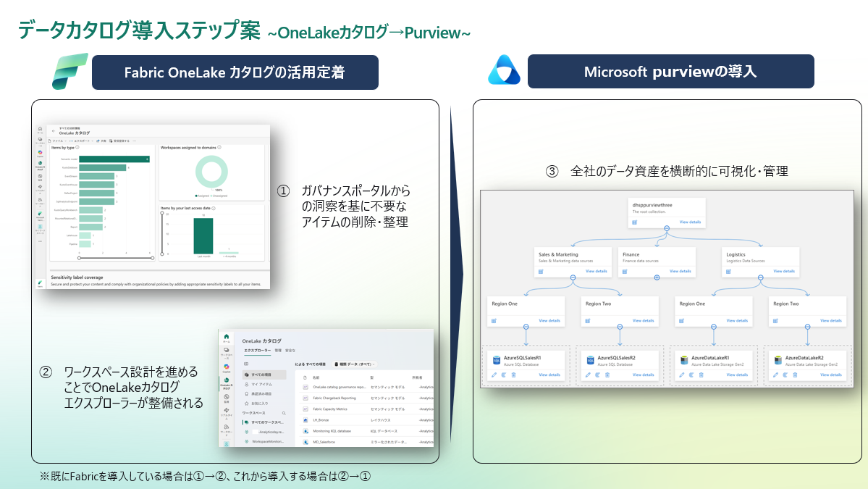Collapse Region Two under Sales & Marketing
868x489 pixels.
(x=620, y=327)
